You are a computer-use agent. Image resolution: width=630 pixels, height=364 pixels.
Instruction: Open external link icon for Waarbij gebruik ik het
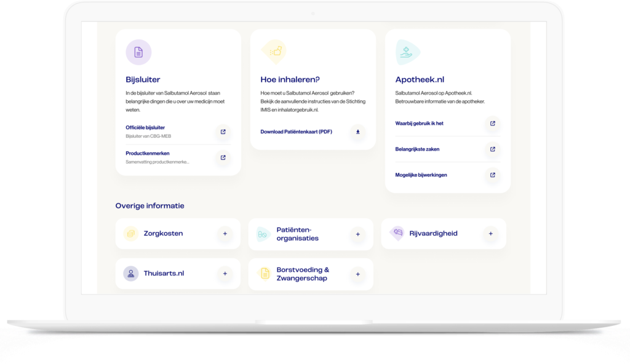click(492, 124)
